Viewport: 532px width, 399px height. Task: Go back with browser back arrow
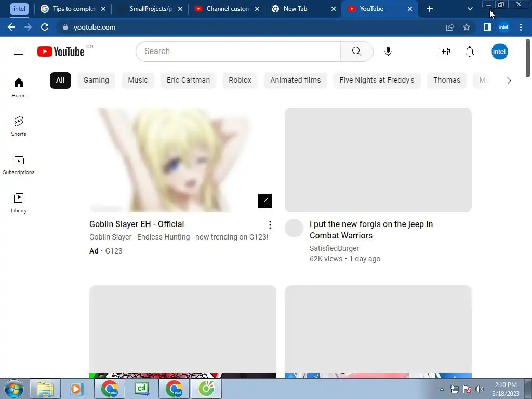[11, 27]
